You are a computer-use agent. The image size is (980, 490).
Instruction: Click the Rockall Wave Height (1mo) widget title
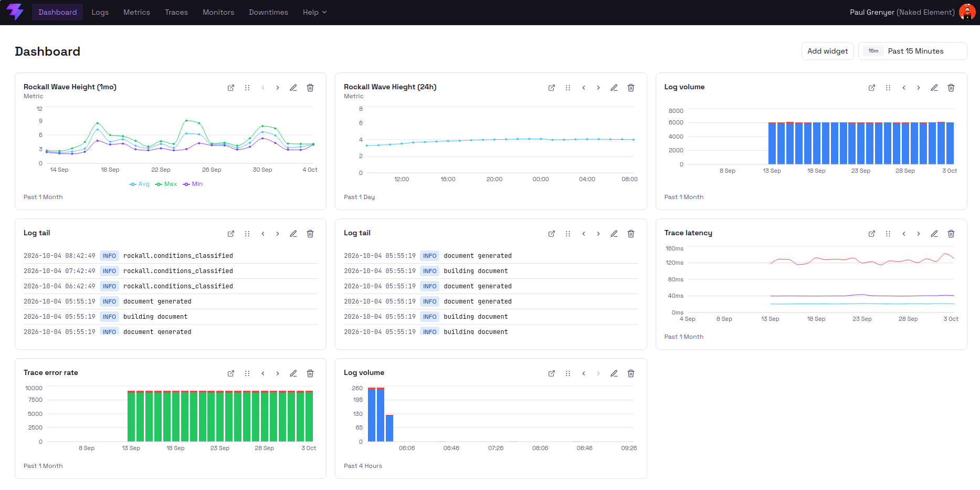click(x=70, y=87)
